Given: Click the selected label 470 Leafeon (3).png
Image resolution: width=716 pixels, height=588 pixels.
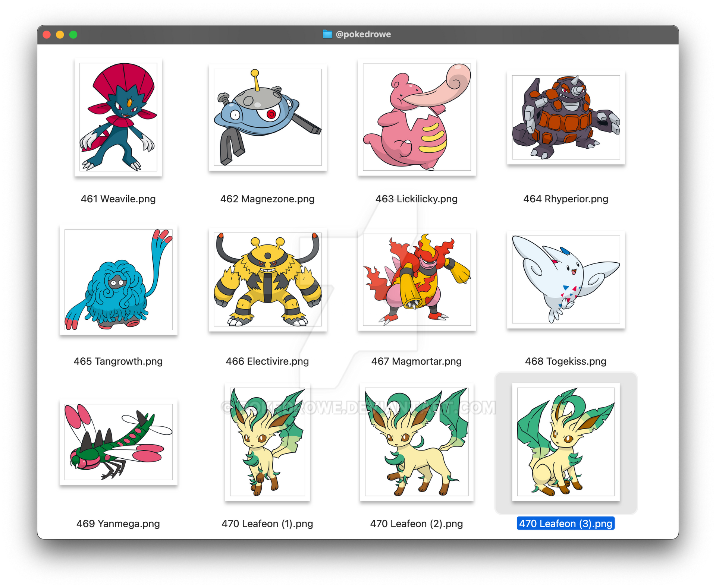Looking at the screenshot, I should pos(566,524).
